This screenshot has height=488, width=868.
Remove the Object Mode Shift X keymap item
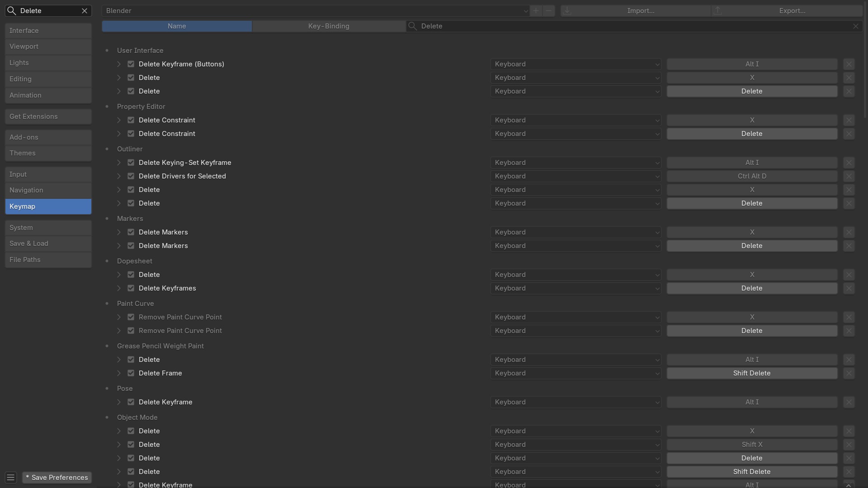pos(849,445)
